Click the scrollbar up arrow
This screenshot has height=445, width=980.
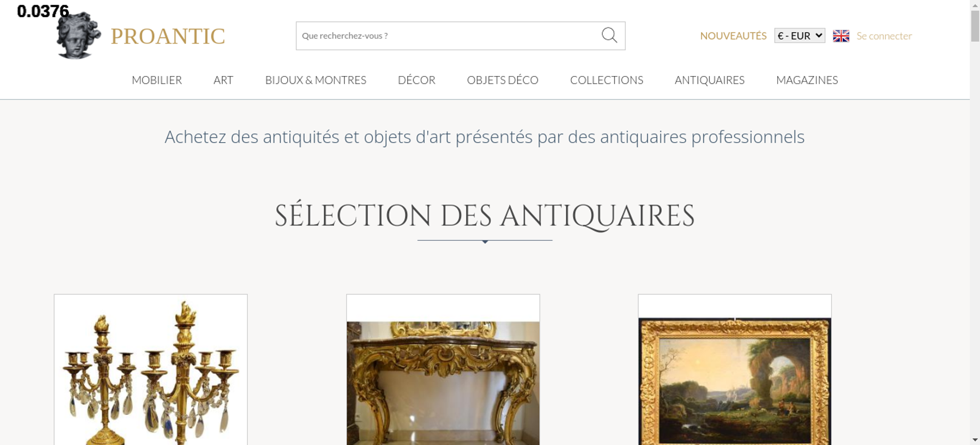point(975,4)
